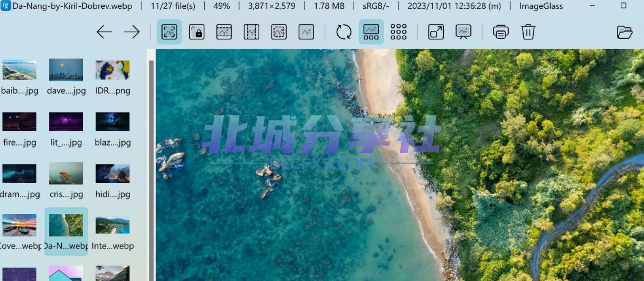Click the 49% zoom value in title bar
Screen dimensions: 644x281
(222, 6)
